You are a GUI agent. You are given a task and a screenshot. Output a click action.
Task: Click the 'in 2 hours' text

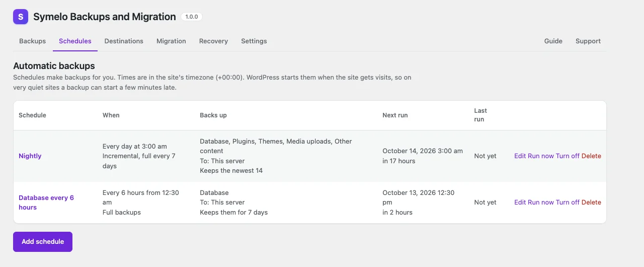pyautogui.click(x=397, y=213)
